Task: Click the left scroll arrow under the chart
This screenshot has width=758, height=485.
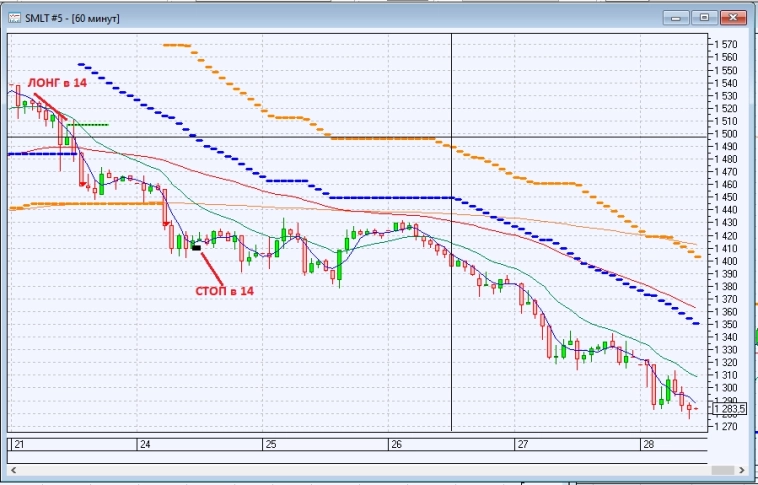Action: (x=14, y=468)
